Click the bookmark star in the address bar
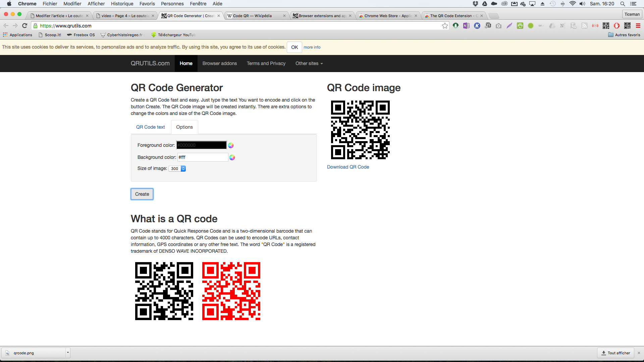Screen dimensions: 644x362 click(445, 26)
